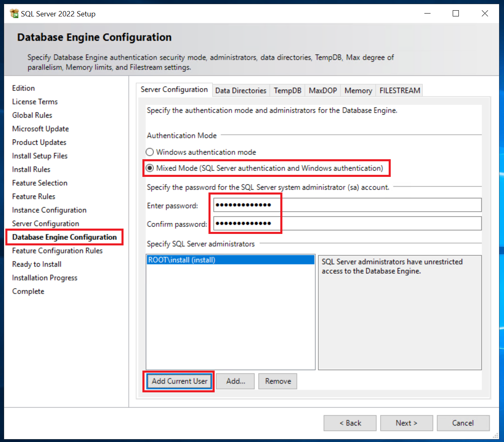Screen dimensions: 504x442
Task: Click Global Rules step in sidebar
Action: click(32, 115)
